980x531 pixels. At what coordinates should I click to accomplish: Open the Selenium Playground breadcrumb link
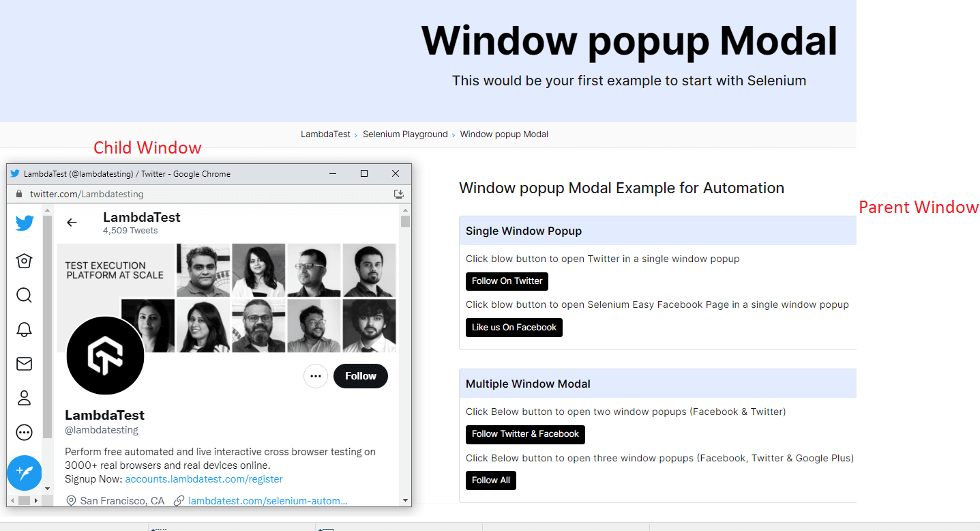coord(405,134)
